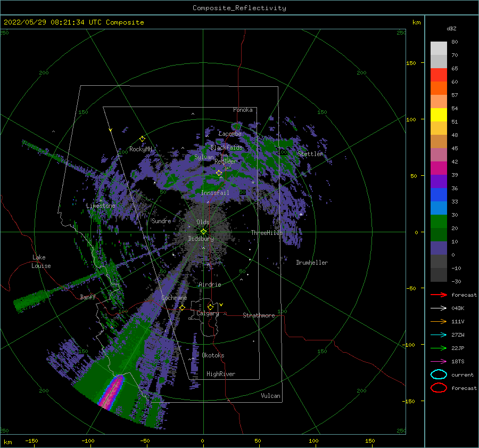
Task: Click the Lacombe city label
Action: 230,134
